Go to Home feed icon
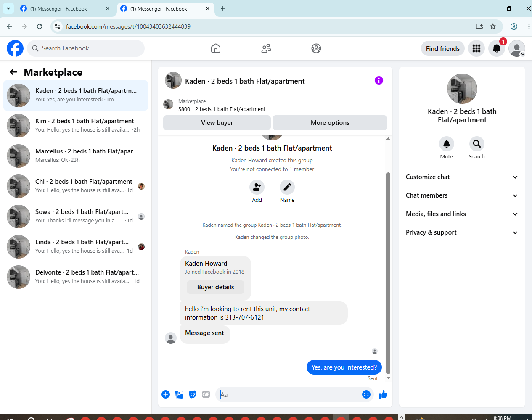The width and height of the screenshot is (532, 420). point(216,48)
